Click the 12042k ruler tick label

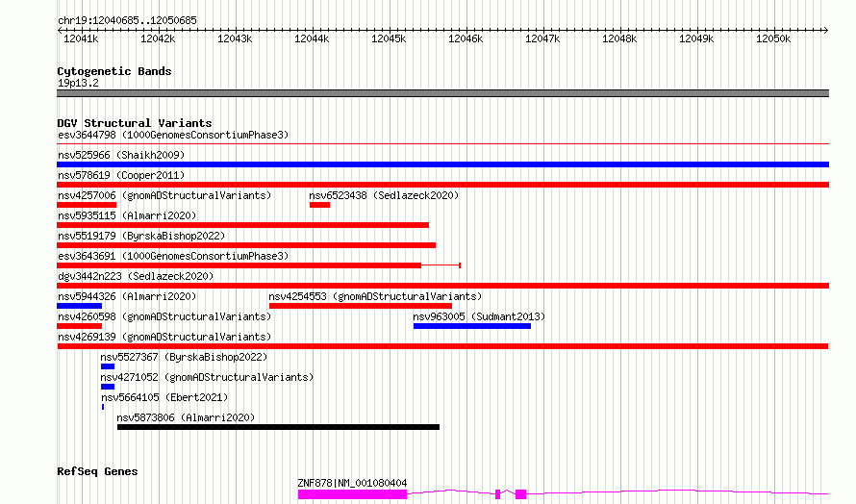coord(158,38)
